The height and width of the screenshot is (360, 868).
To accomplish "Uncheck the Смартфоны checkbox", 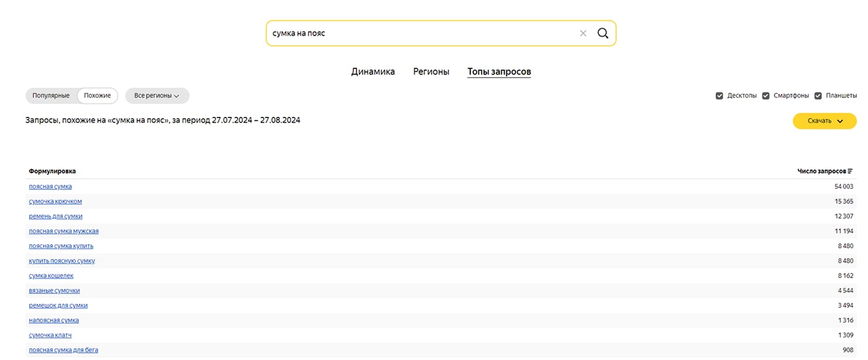I will (766, 96).
